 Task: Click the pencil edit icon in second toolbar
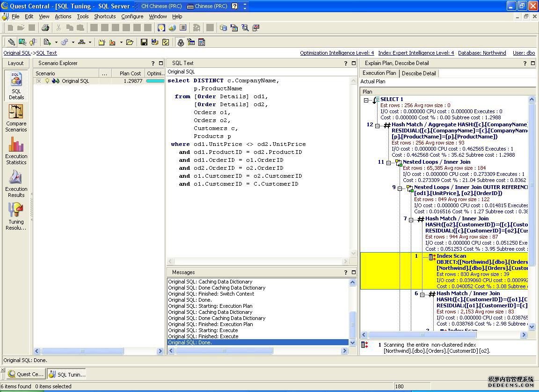[x=11, y=42]
